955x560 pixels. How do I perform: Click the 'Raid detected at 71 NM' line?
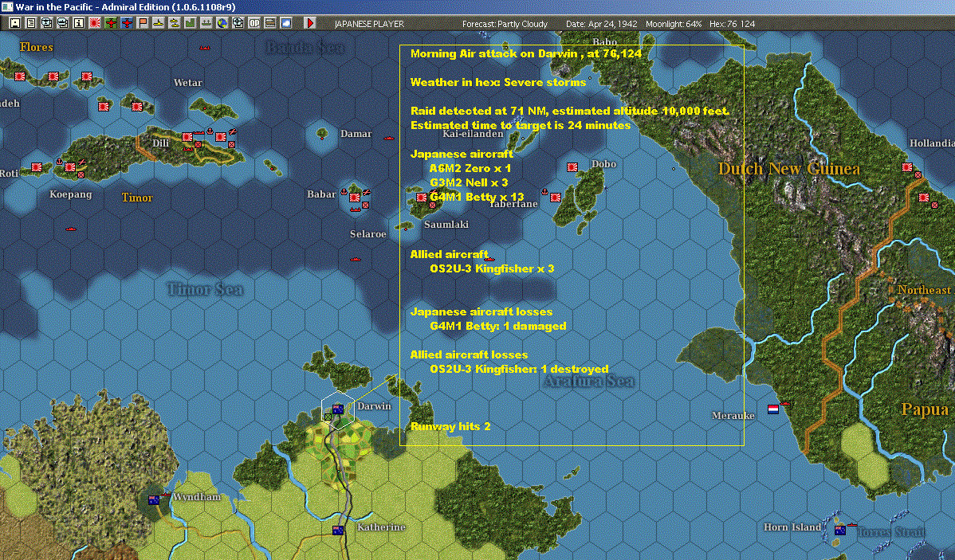(569, 111)
